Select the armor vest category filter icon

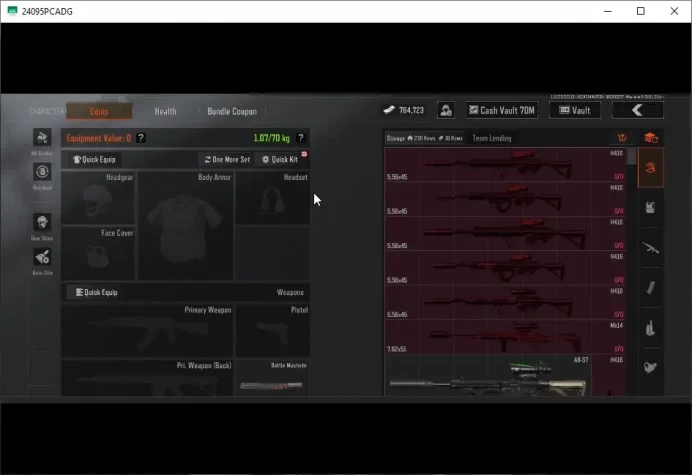point(651,207)
